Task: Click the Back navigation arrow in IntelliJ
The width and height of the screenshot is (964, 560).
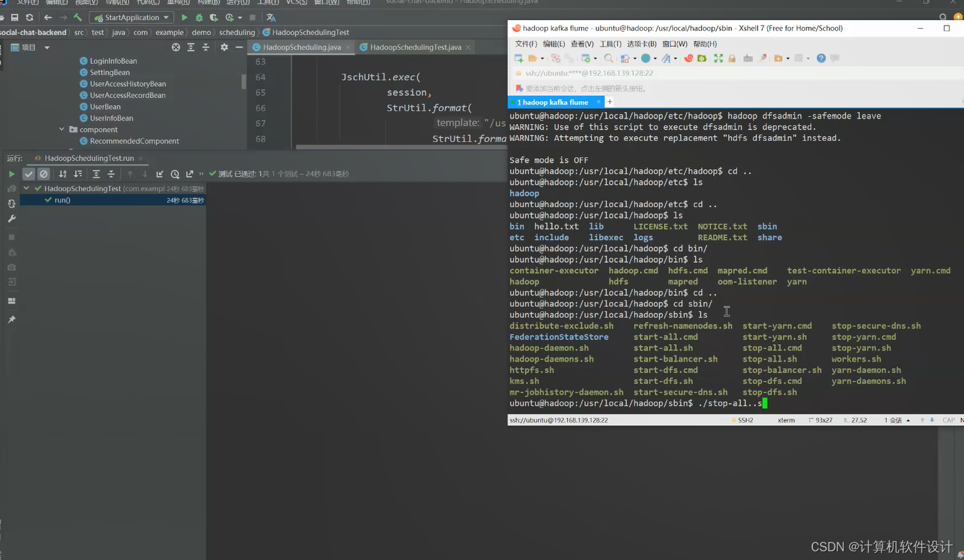Action: [48, 17]
